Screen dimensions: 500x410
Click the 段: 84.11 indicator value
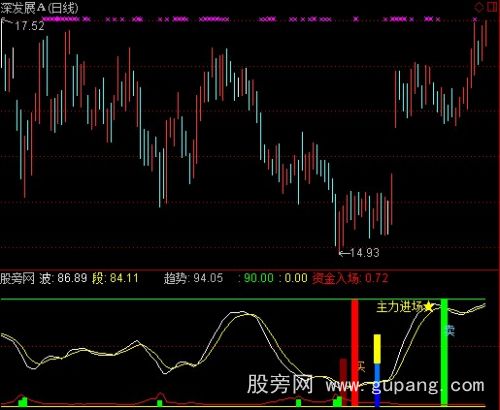tap(115, 278)
